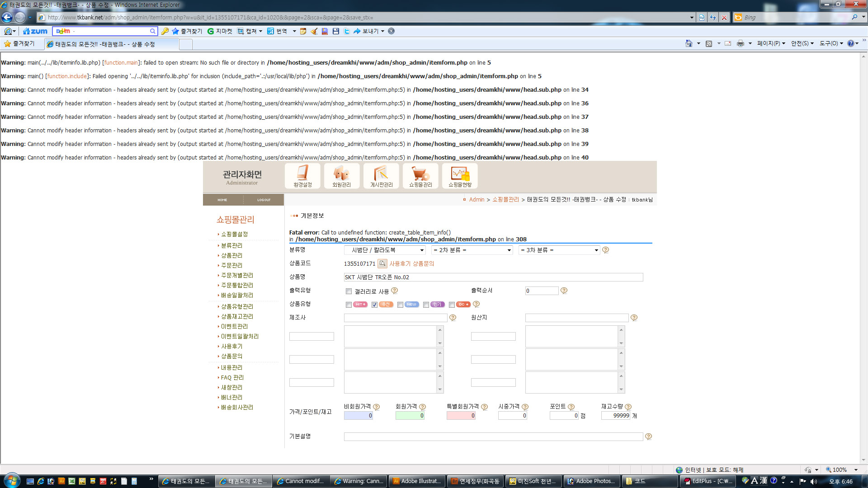Expand the 시범단 / 칼라도복 category dropdown
This screenshot has height=488, width=868.
coord(385,250)
